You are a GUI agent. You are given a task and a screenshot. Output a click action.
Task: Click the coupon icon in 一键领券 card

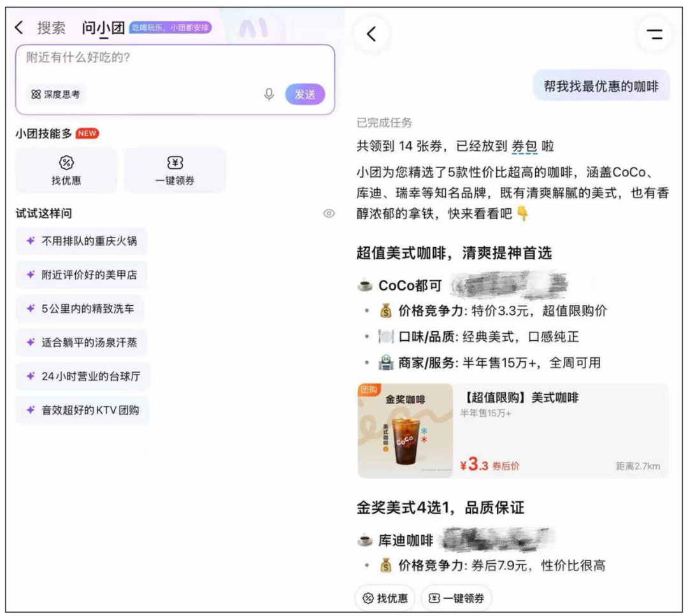click(175, 162)
